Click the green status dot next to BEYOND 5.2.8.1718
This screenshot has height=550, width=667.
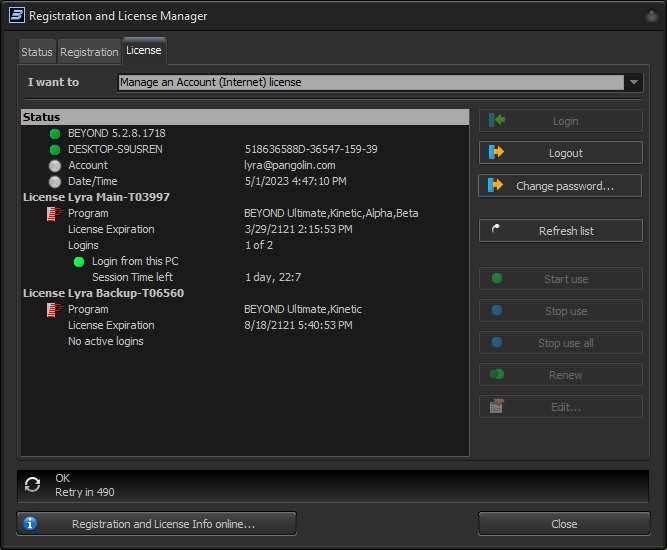pos(55,133)
